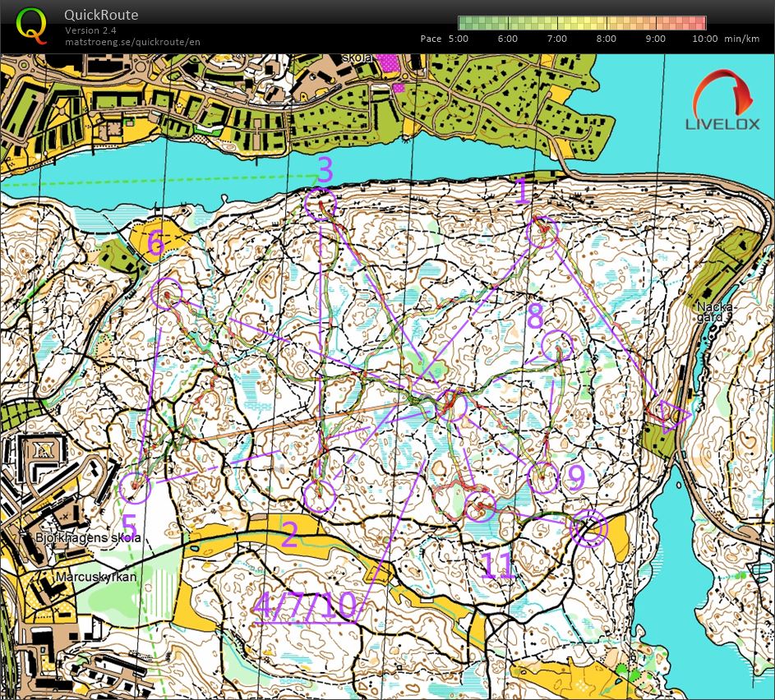This screenshot has width=775, height=700.
Task: Click the Nacka gard map label
Action: [715, 311]
